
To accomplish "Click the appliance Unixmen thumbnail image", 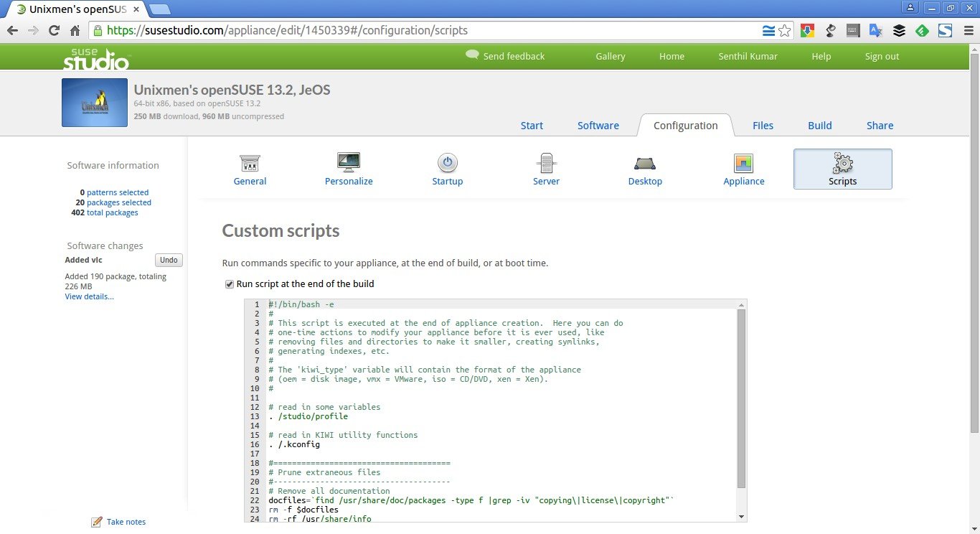I will pyautogui.click(x=95, y=103).
